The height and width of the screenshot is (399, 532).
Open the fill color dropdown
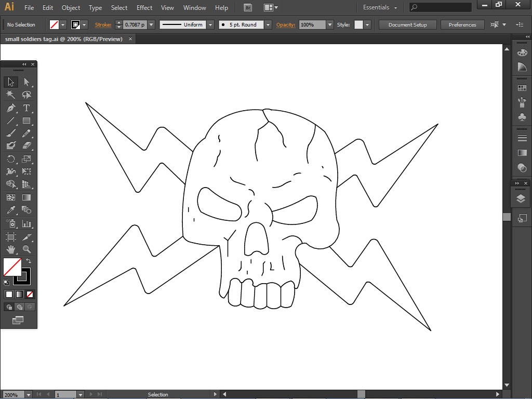(63, 25)
